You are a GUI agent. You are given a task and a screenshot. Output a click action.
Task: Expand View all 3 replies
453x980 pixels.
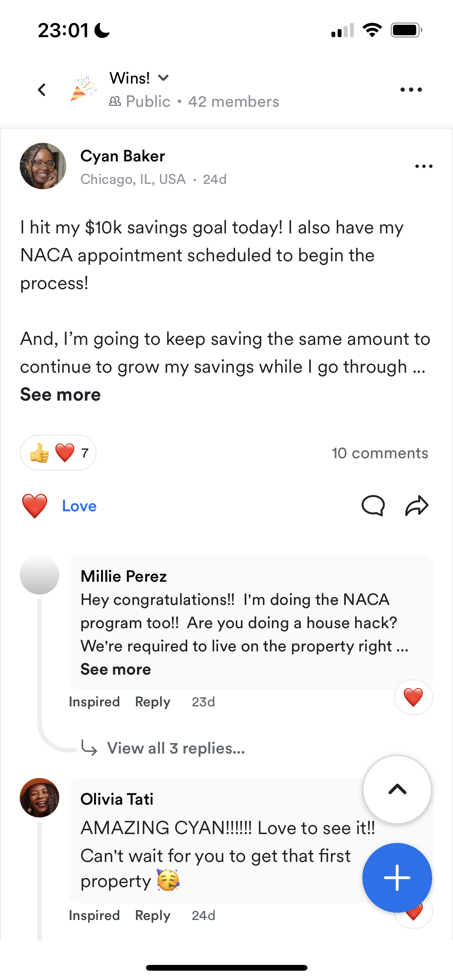(x=176, y=749)
